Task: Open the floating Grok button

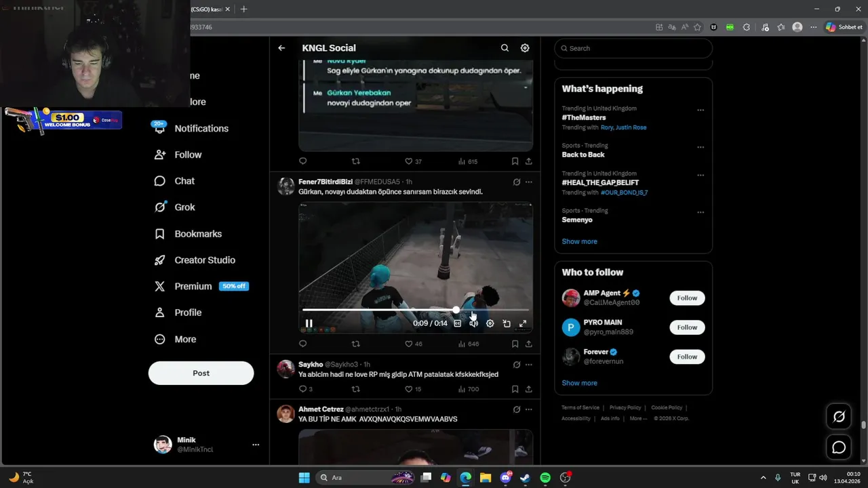Action: click(839, 417)
